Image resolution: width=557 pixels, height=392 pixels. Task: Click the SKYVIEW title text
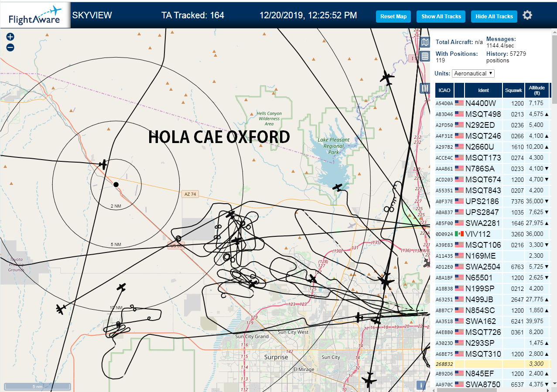point(92,15)
